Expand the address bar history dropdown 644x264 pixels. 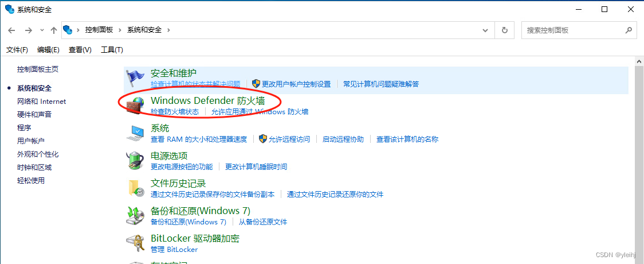click(x=485, y=30)
